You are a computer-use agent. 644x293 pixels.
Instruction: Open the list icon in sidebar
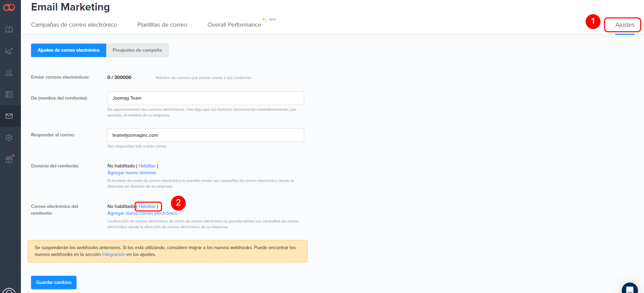tap(9, 95)
